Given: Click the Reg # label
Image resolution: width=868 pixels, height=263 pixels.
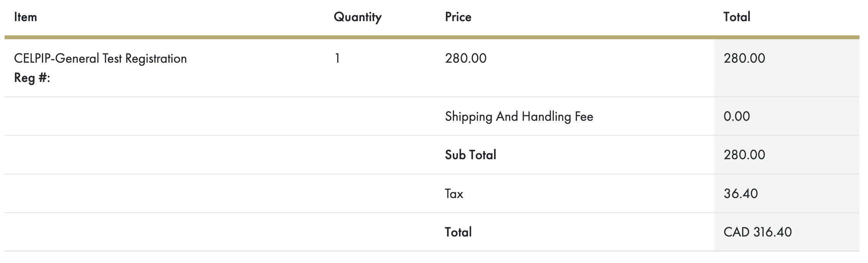Looking at the screenshot, I should coord(32,78).
